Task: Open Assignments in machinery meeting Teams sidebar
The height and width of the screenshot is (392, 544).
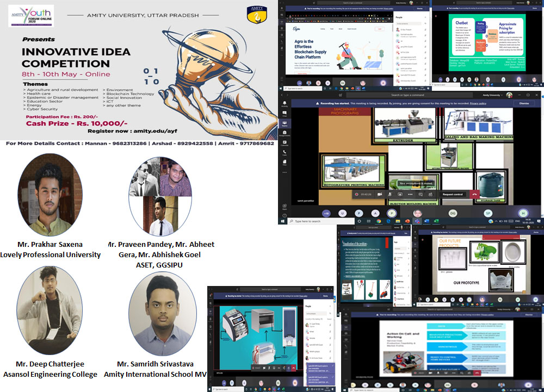Action: click(x=285, y=133)
